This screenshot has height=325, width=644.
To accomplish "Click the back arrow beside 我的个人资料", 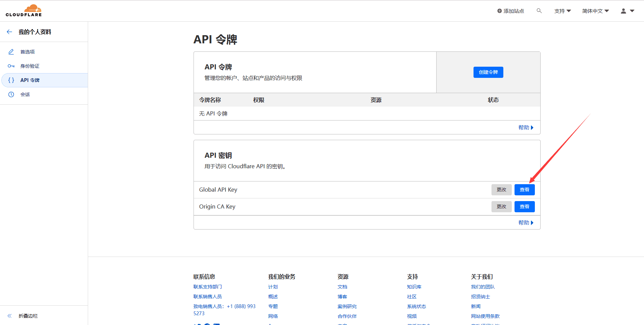I will point(9,32).
